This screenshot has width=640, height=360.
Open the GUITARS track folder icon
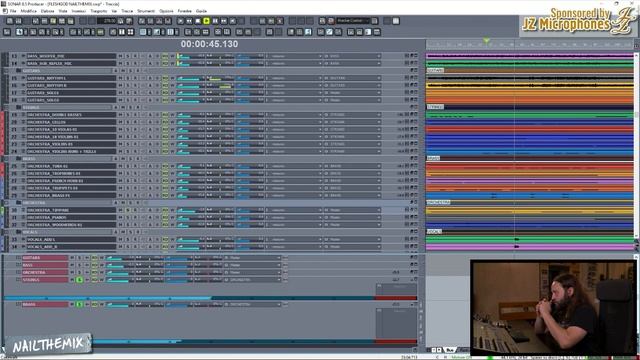pos(18,71)
